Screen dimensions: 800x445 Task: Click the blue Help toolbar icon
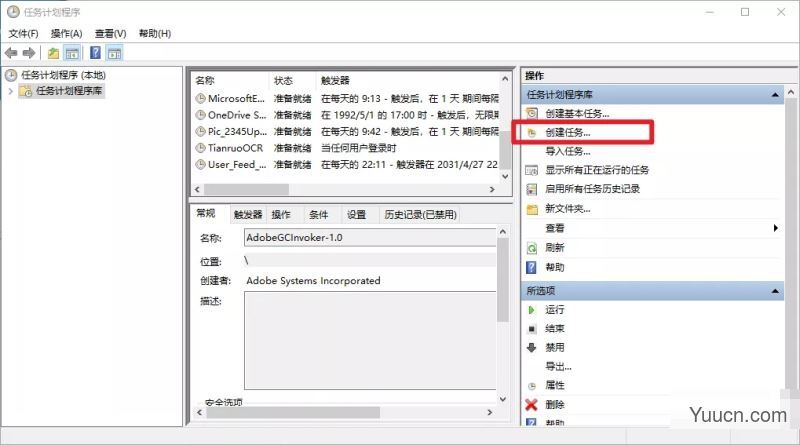(x=95, y=53)
